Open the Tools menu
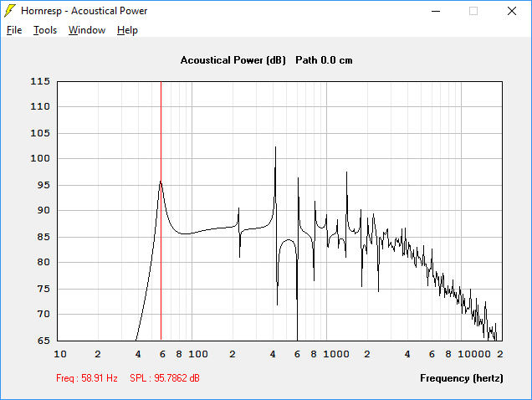Viewport: 532px width, 400px height. pos(45,30)
